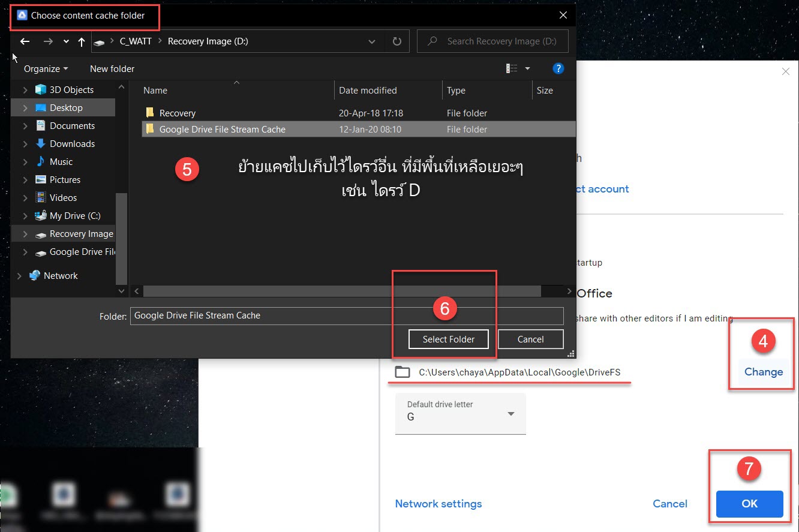Open the file dialog help icon
Viewport: 799px width, 532px height.
[x=558, y=68]
